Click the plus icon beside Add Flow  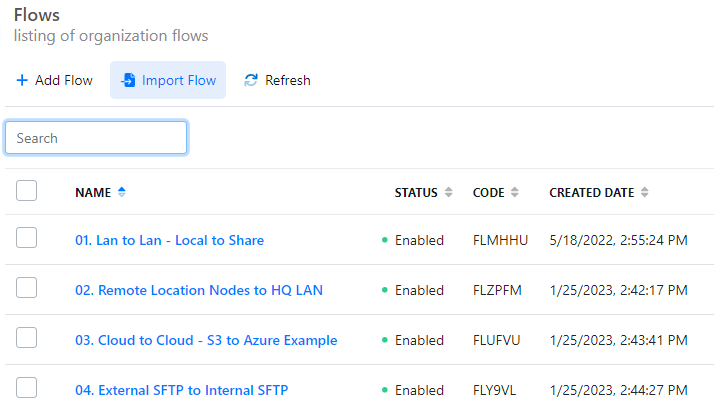point(22,80)
